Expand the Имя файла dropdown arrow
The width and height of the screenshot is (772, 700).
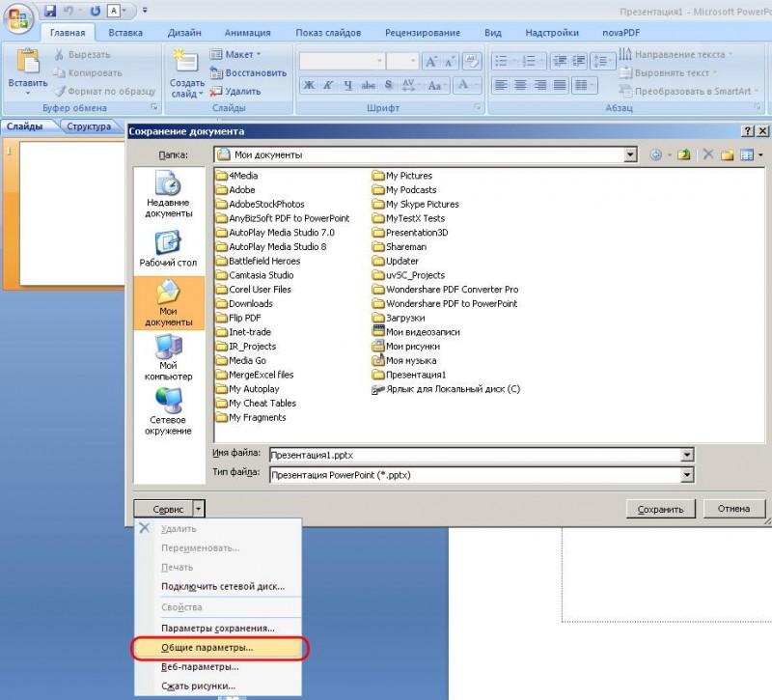click(687, 455)
